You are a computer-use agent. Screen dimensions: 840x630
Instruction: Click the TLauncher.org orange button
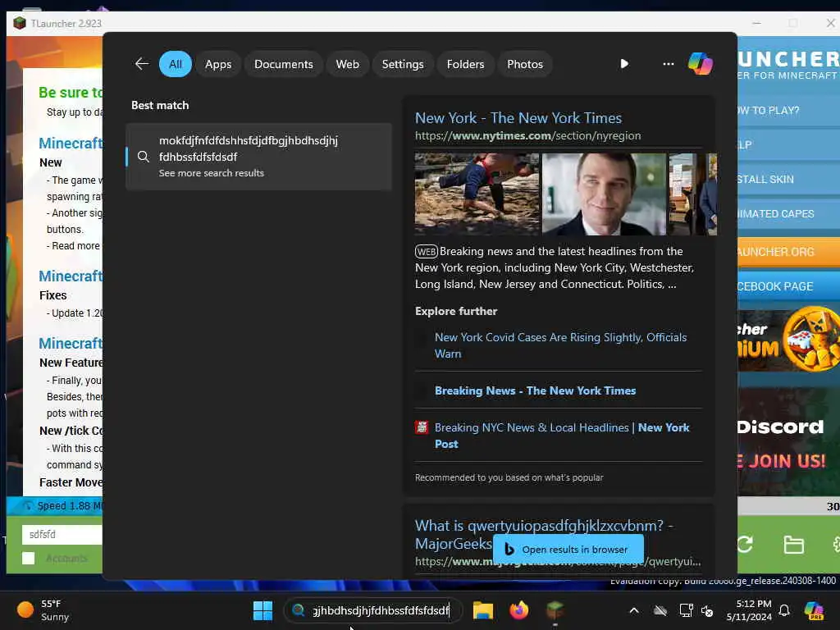coord(788,251)
